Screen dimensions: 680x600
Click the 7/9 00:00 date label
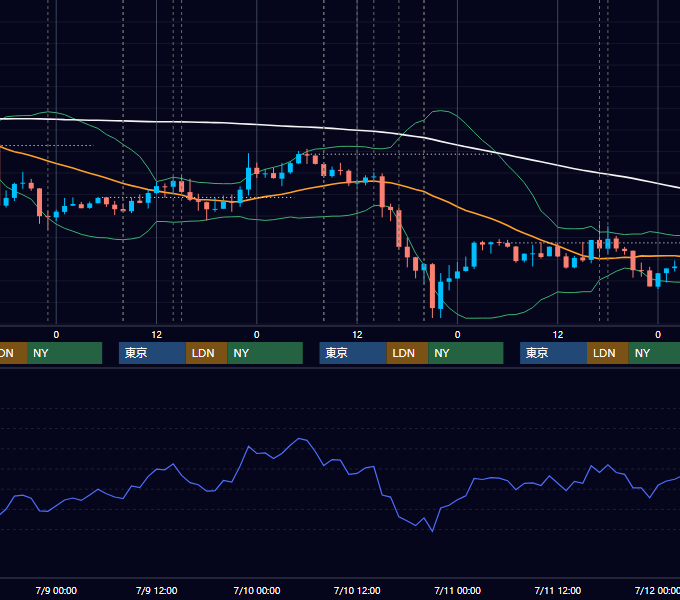pyautogui.click(x=56, y=590)
